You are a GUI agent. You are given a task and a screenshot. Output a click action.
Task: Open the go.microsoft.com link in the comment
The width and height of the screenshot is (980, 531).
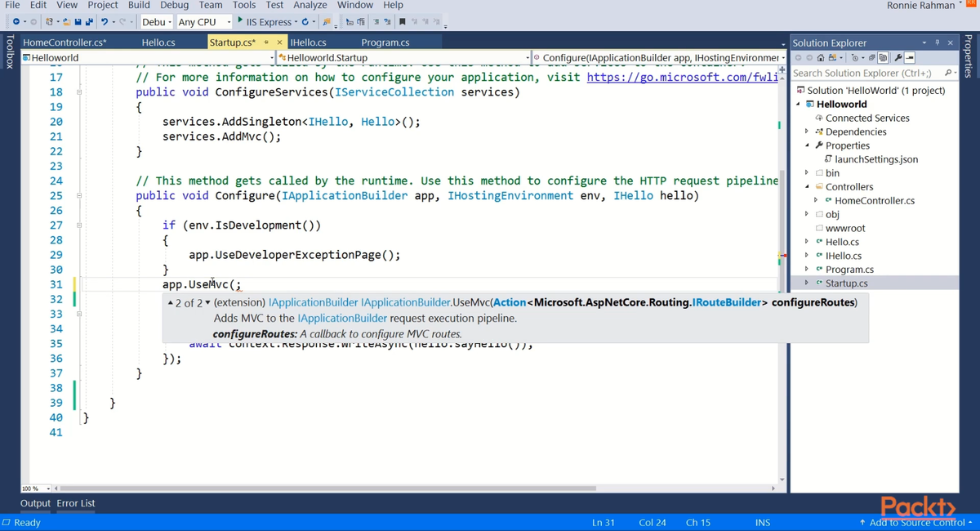pyautogui.click(x=682, y=78)
